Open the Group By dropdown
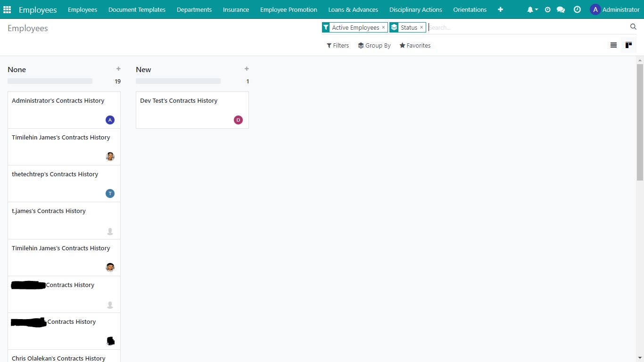 coord(374,45)
